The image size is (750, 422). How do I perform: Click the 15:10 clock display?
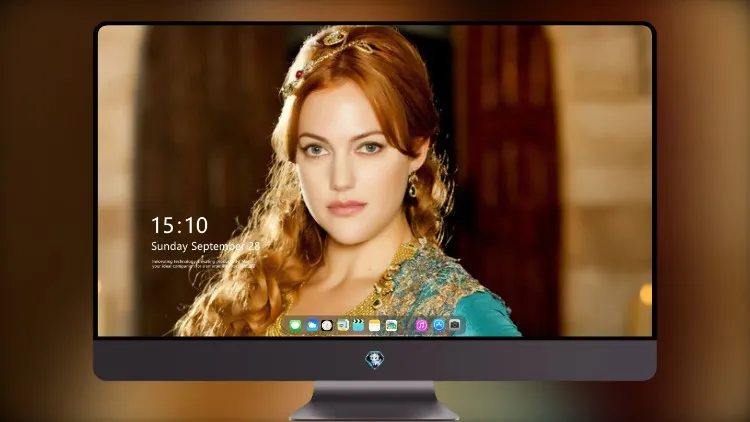coord(179,225)
